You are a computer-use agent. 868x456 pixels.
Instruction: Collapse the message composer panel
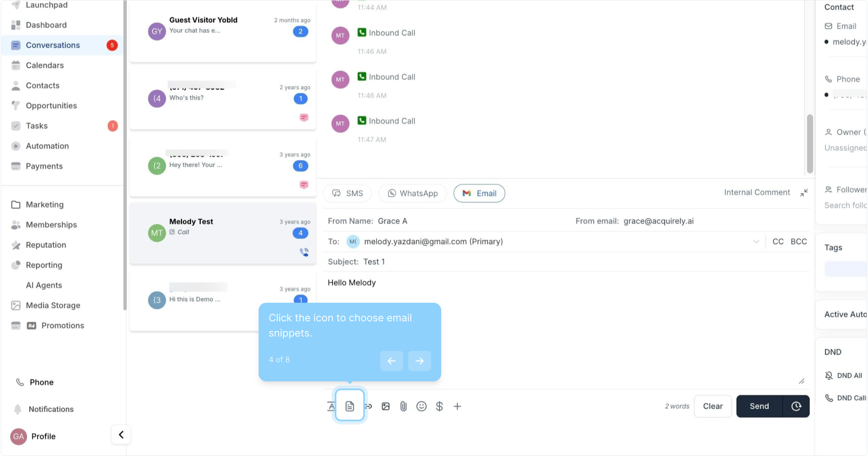click(x=804, y=193)
